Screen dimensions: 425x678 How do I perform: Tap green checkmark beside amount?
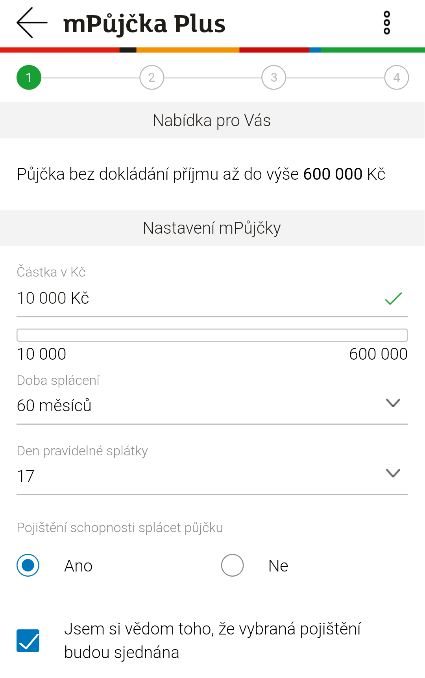pyautogui.click(x=393, y=298)
